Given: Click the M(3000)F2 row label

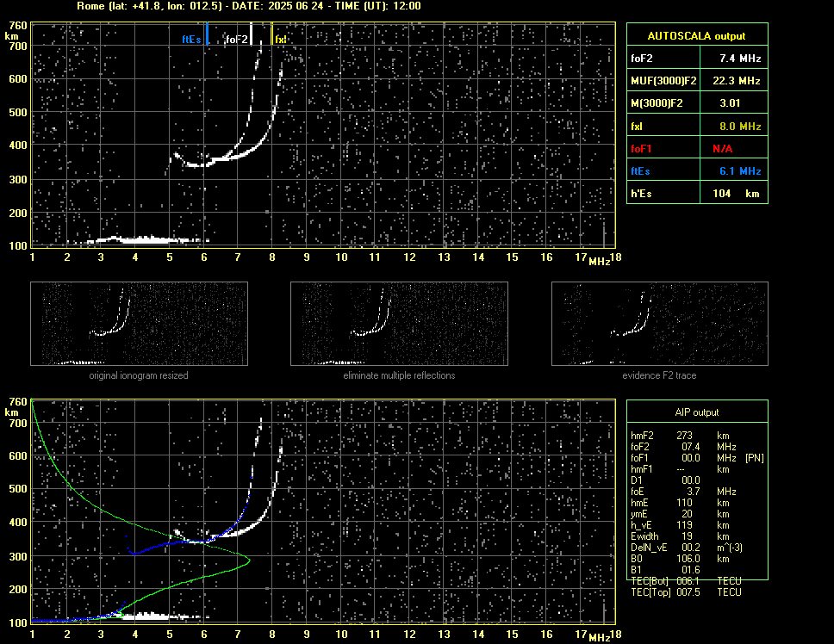Looking at the screenshot, I should [657, 103].
